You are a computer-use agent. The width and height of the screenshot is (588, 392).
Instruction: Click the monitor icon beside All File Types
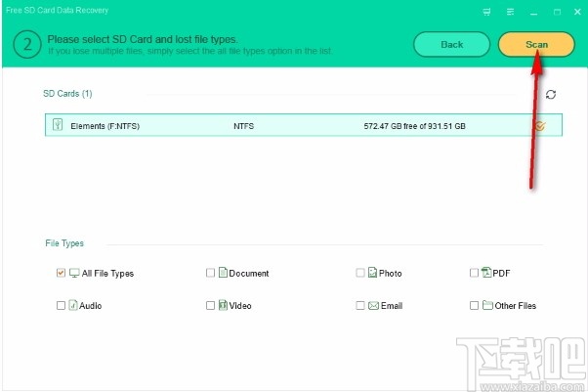74,273
